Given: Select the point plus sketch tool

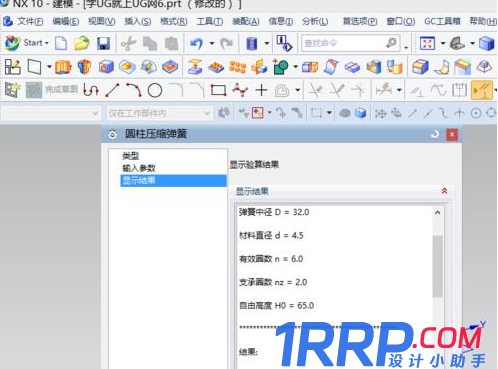Looking at the screenshot, I should (262, 90).
